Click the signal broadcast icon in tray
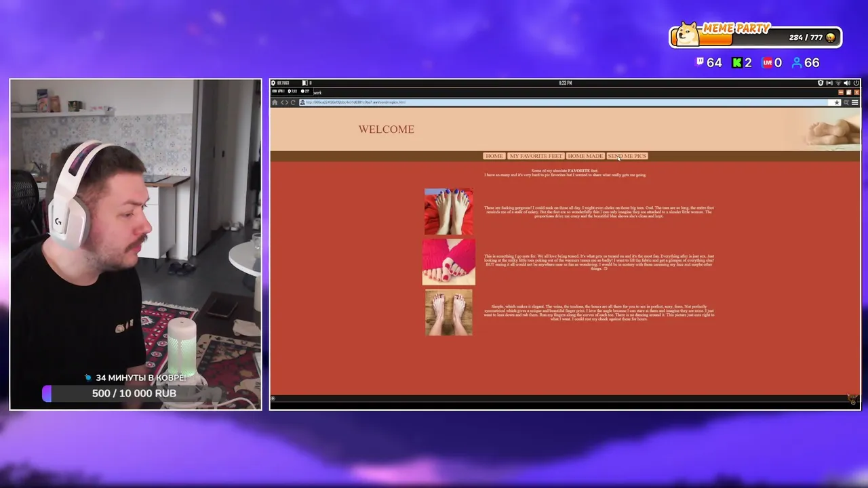Viewport: 868px width, 488px height. (x=829, y=83)
